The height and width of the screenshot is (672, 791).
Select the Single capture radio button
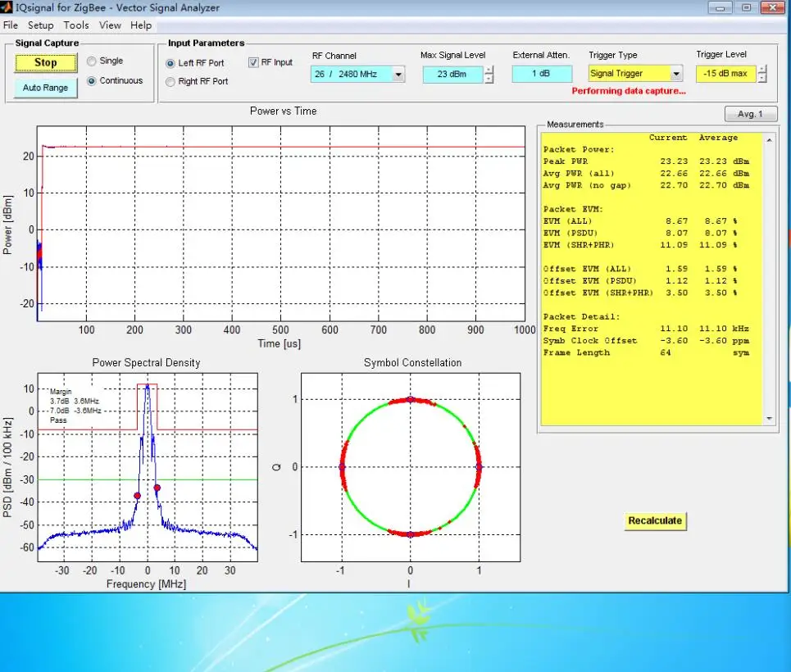92,61
